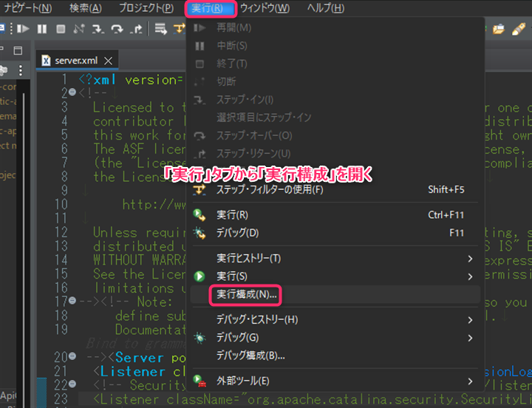
Task: Open デバッグ構成(B)... dialog
Action: click(x=335, y=356)
